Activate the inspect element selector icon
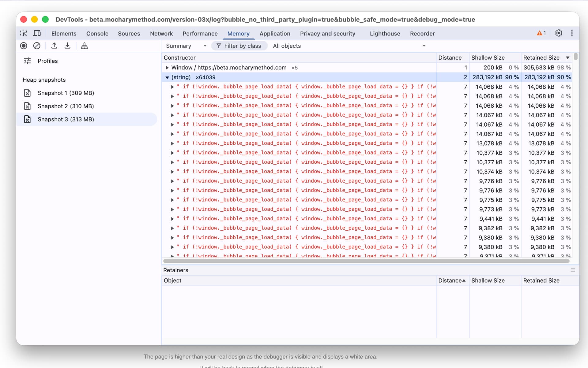Viewport: 588px width, 368px height. click(x=24, y=33)
